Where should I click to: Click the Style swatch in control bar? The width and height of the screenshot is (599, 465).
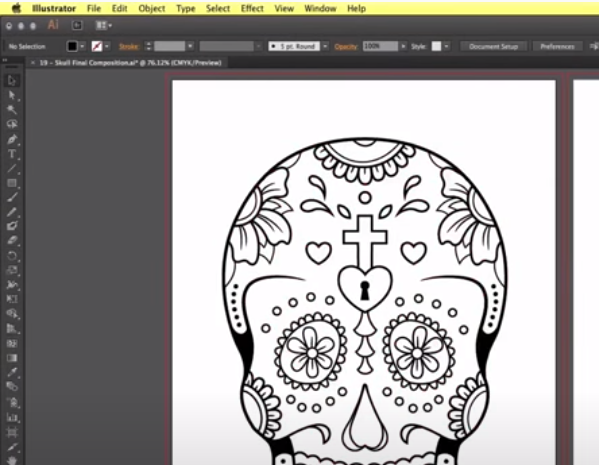click(x=436, y=47)
